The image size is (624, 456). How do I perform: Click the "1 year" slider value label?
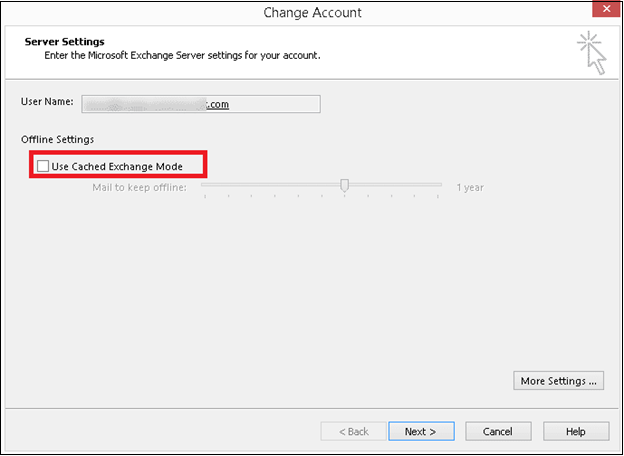[470, 187]
